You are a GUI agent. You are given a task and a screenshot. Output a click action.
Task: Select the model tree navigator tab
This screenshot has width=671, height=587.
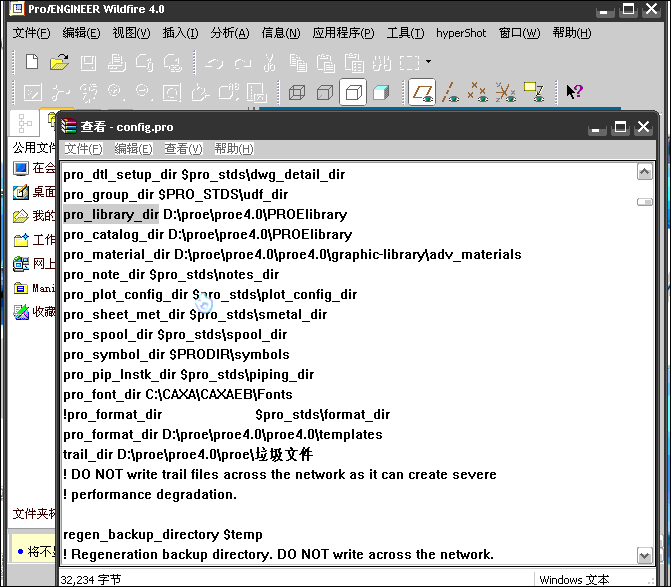click(24, 123)
